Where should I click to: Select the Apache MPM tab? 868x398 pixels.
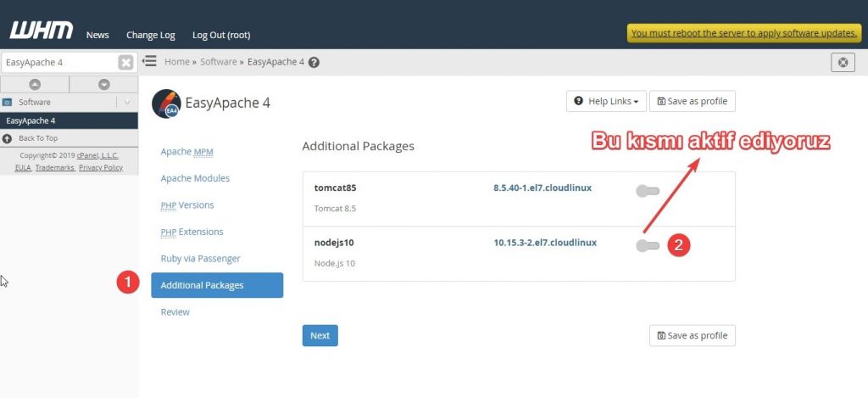pos(186,152)
